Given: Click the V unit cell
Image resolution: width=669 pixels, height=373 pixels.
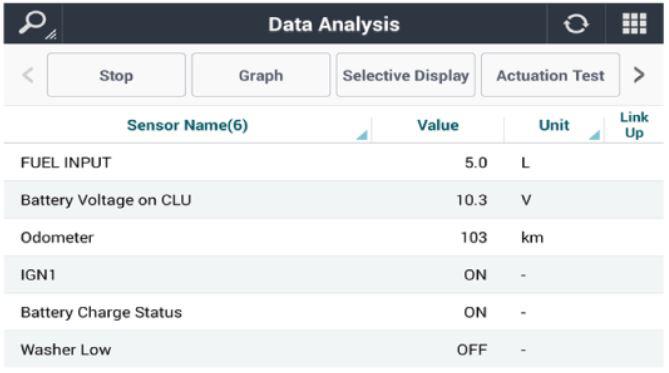Looking at the screenshot, I should (526, 200).
